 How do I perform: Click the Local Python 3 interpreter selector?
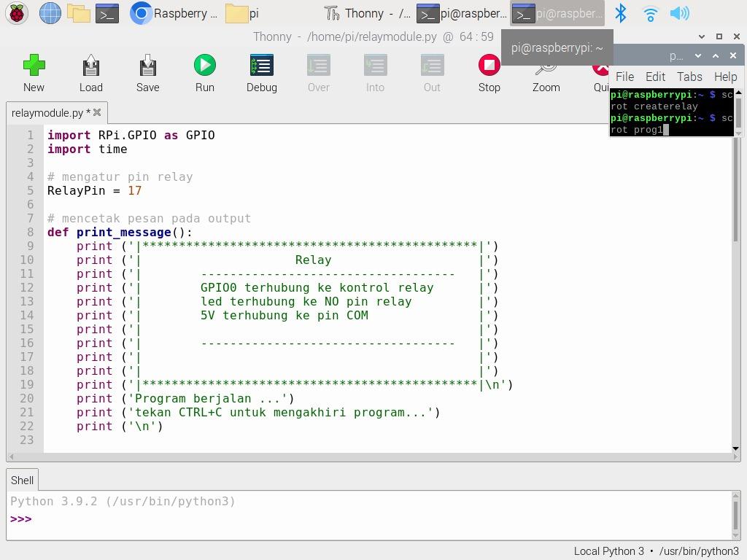tap(656, 551)
